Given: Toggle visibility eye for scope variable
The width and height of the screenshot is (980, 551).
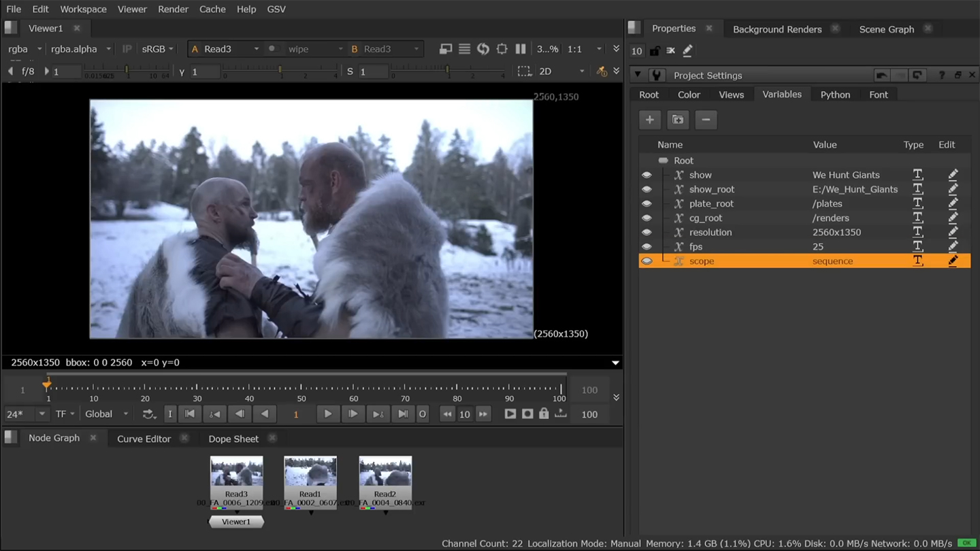Looking at the screenshot, I should 647,261.
